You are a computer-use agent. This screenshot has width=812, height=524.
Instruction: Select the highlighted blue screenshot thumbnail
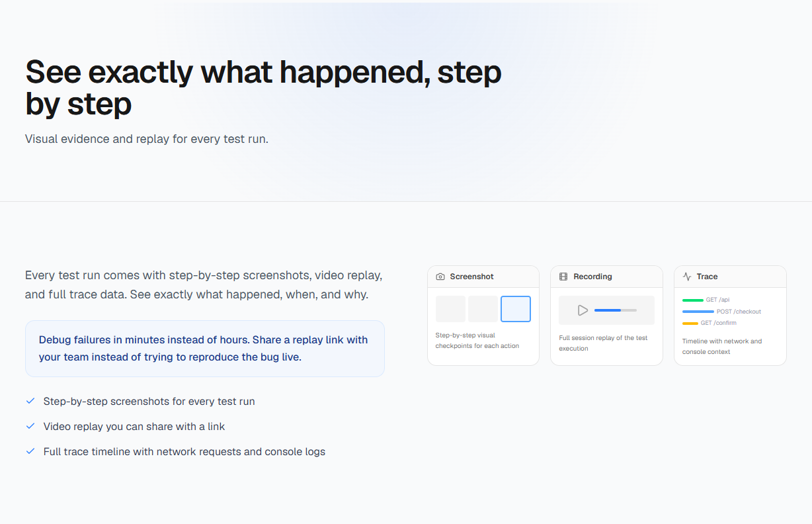click(516, 309)
